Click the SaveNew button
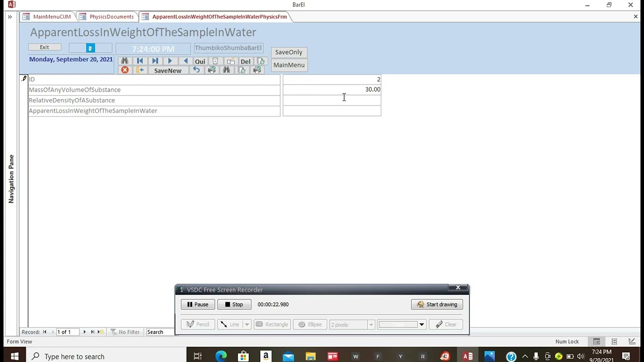Viewport: 644px width, 362px height. [168, 70]
